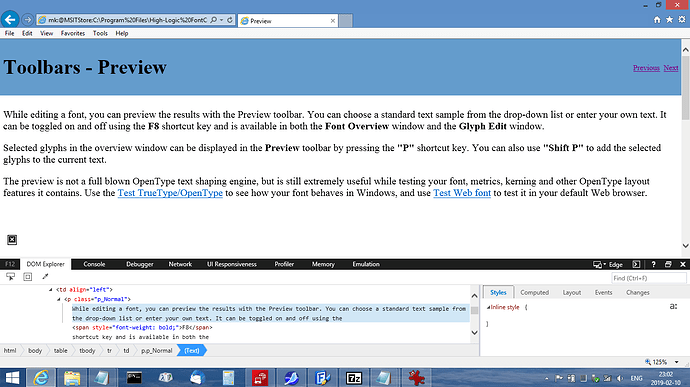Viewport: 690px width, 387px height.
Task: Toggle the Display element highlight boxes icon
Action: pyautogui.click(x=28, y=276)
